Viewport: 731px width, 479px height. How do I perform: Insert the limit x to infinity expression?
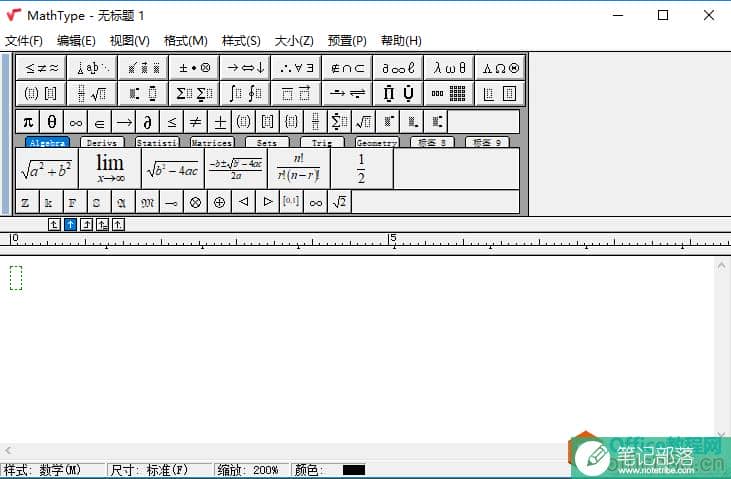point(110,169)
